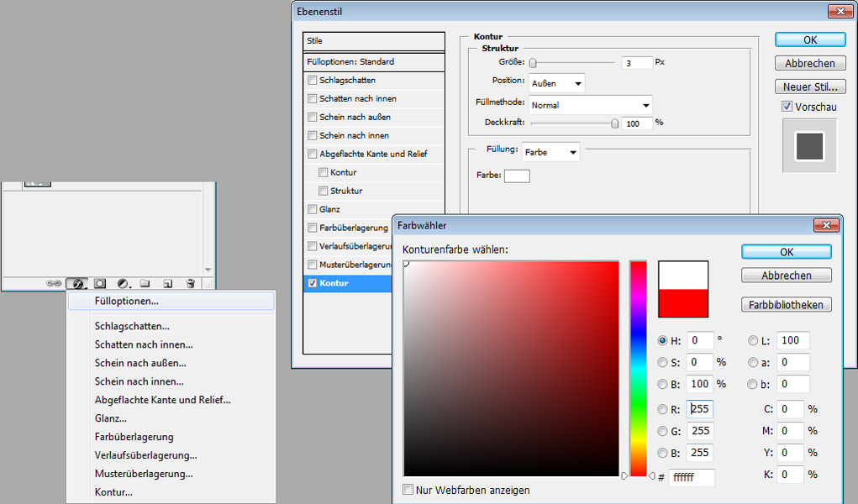Choose Farbüberlagerung from the popup menu
The image size is (858, 504).
(171, 437)
